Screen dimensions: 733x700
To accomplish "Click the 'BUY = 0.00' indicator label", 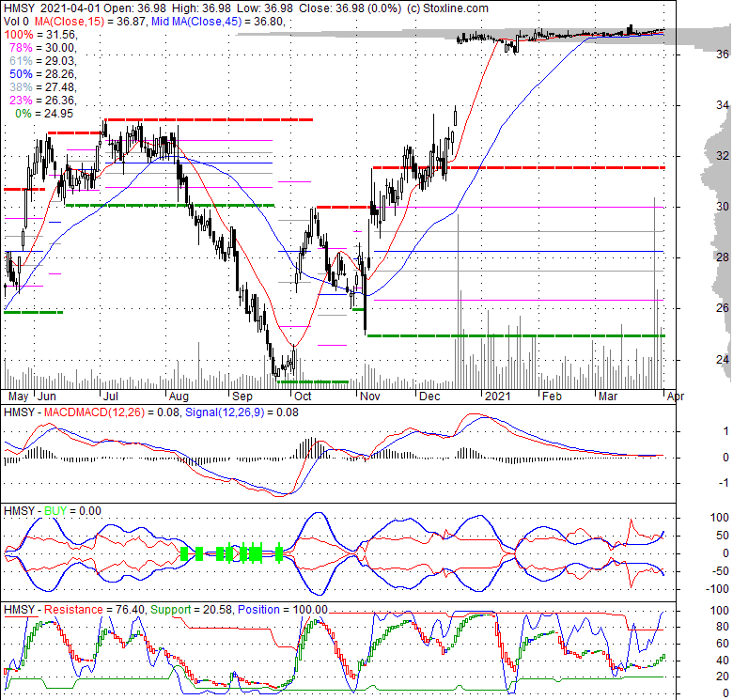I will point(72,511).
